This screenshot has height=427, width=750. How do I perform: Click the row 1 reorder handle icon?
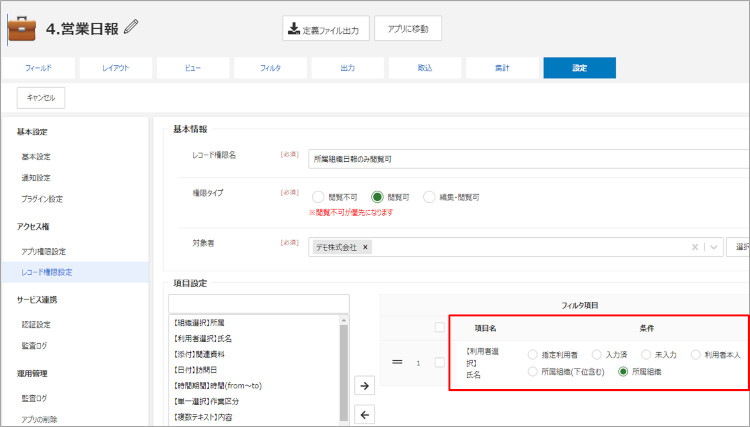(397, 362)
